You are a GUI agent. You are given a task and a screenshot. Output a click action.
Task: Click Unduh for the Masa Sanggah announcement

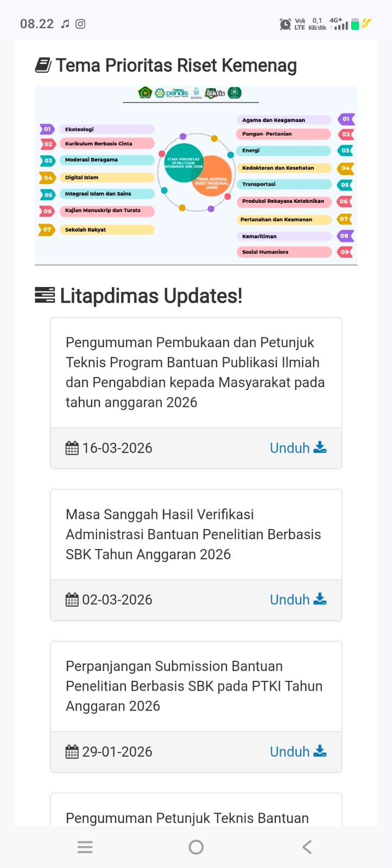pos(298,600)
